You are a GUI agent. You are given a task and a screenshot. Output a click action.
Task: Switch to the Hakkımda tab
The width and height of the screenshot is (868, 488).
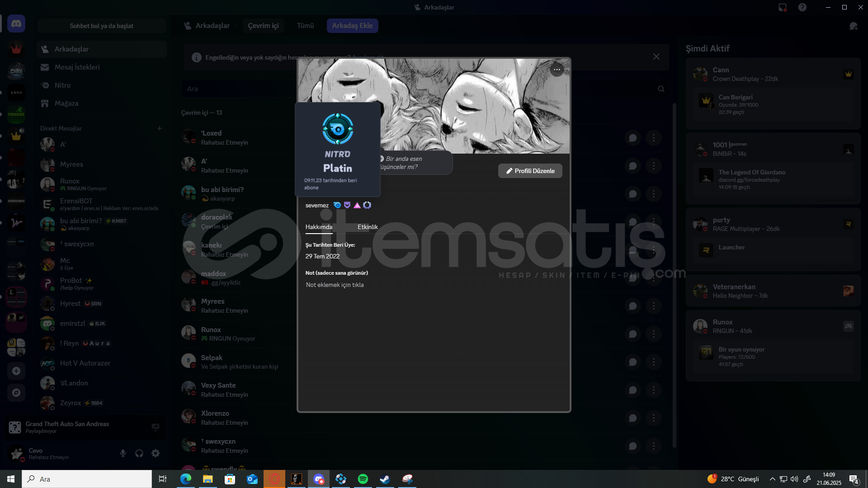click(319, 227)
